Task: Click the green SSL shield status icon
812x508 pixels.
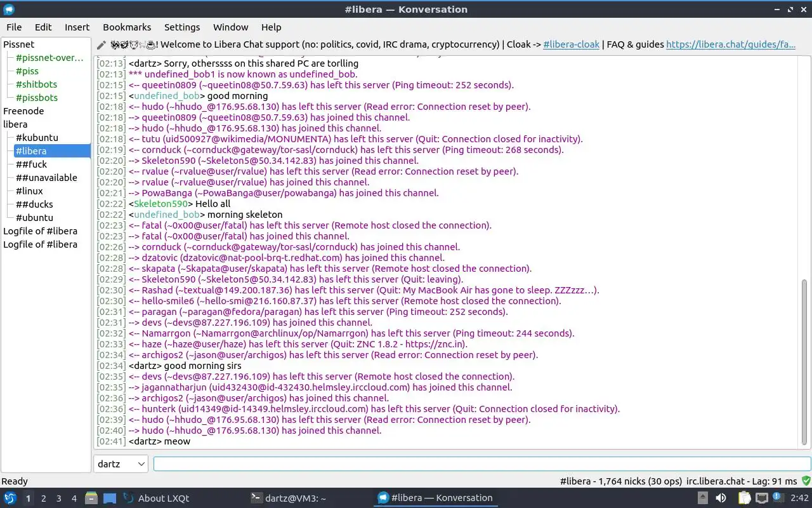Action: click(806, 481)
